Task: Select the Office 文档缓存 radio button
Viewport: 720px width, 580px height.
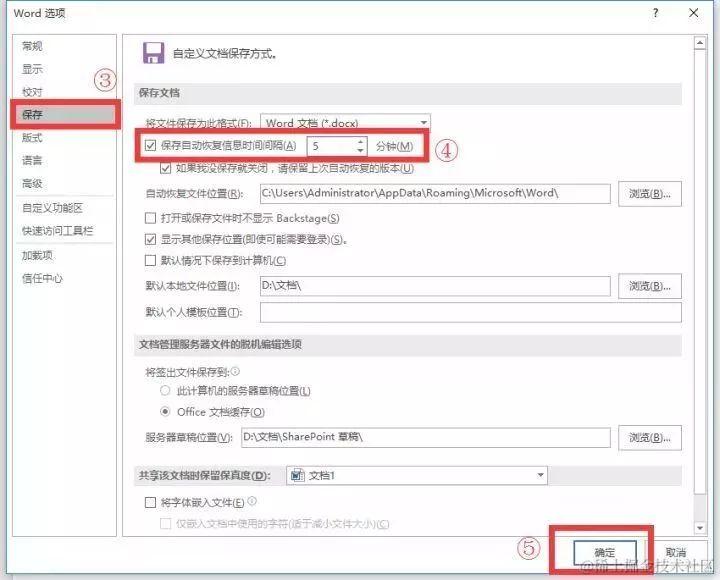Action: (165, 411)
